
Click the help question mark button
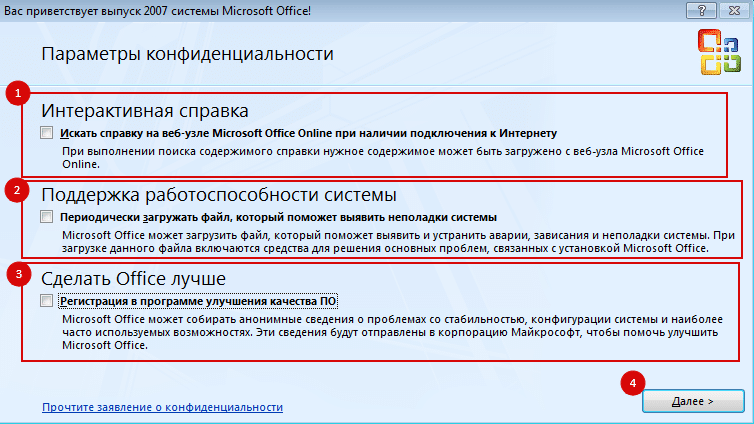click(701, 10)
